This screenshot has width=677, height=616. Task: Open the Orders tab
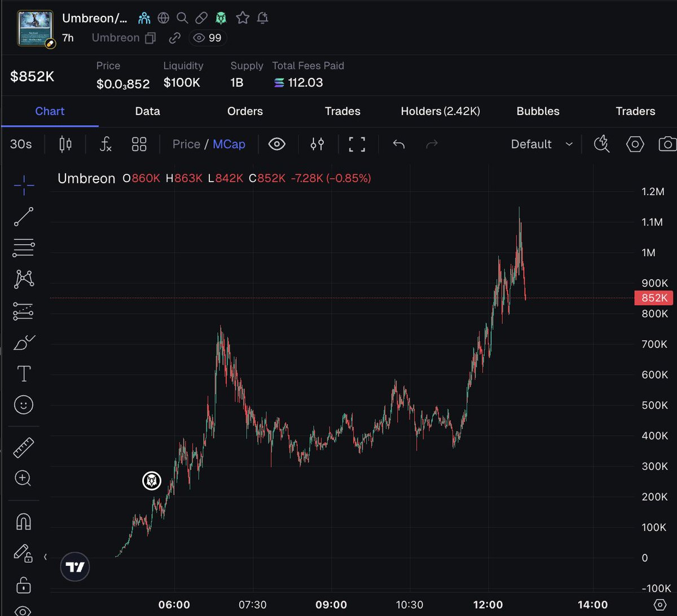245,111
